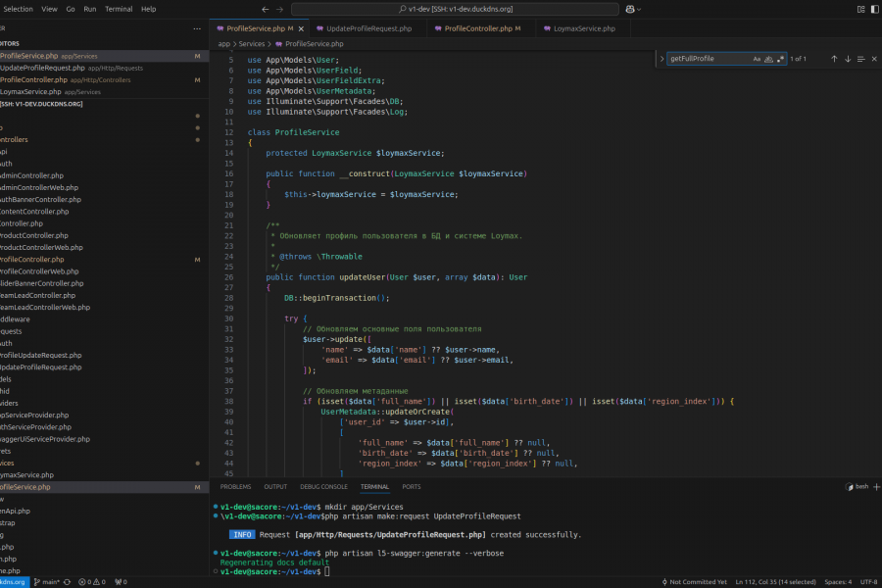882x588 pixels.
Task: Click Not Committed Yet in status bar
Action: tap(697, 582)
